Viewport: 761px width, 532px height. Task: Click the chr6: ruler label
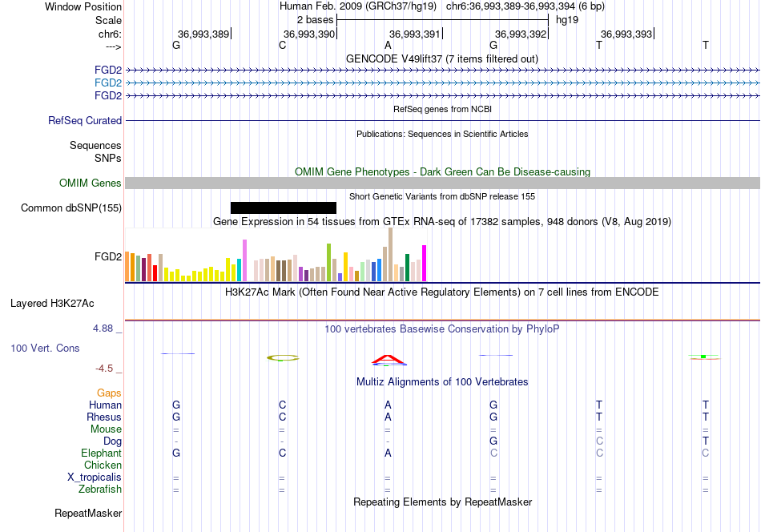(111, 34)
